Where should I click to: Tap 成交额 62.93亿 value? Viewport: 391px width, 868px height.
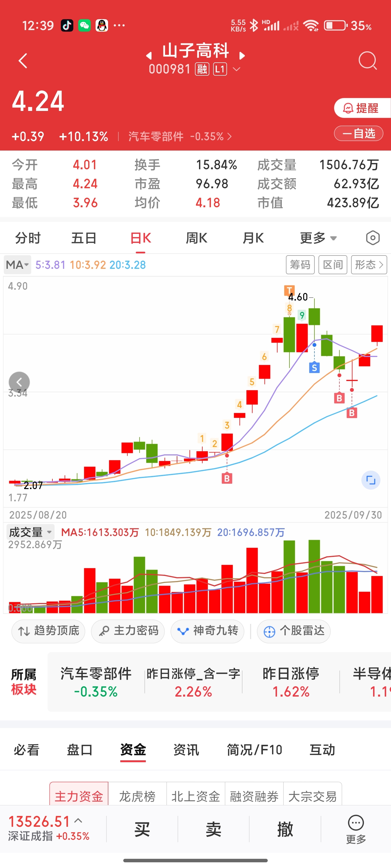click(x=356, y=184)
